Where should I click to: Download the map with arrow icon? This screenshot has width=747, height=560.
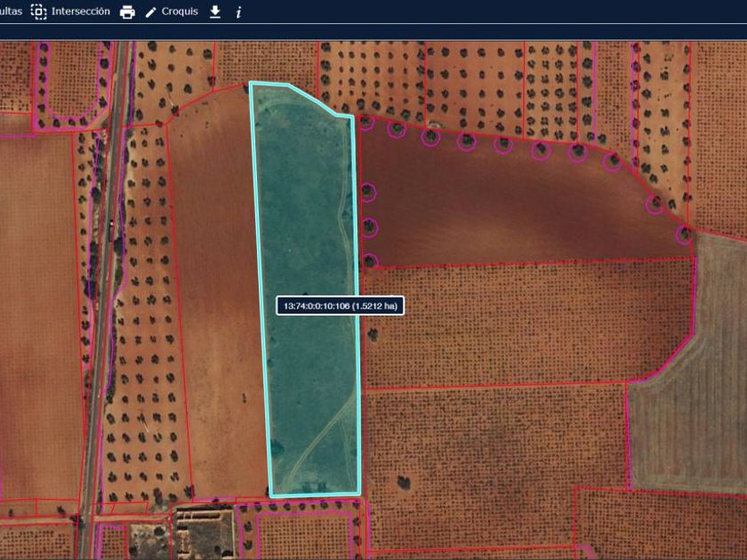[x=215, y=12]
